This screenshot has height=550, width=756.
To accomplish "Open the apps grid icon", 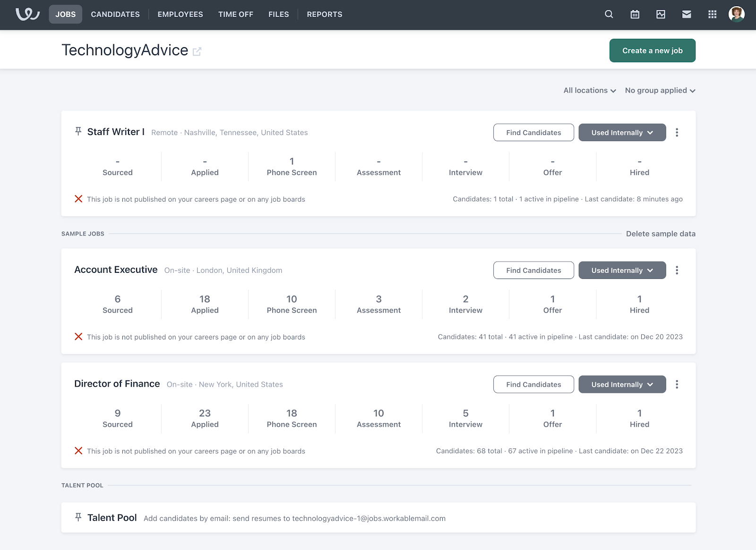I will click(x=713, y=14).
